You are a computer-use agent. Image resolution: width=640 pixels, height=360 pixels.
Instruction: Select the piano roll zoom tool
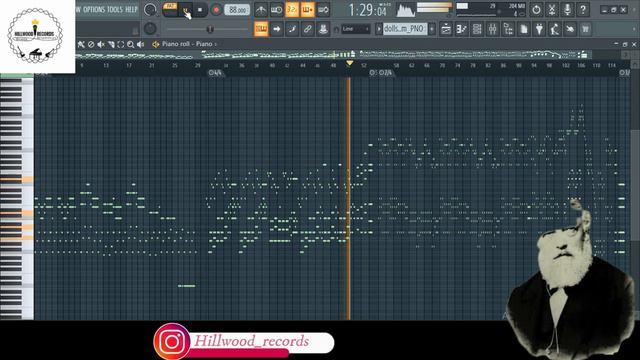[131, 44]
